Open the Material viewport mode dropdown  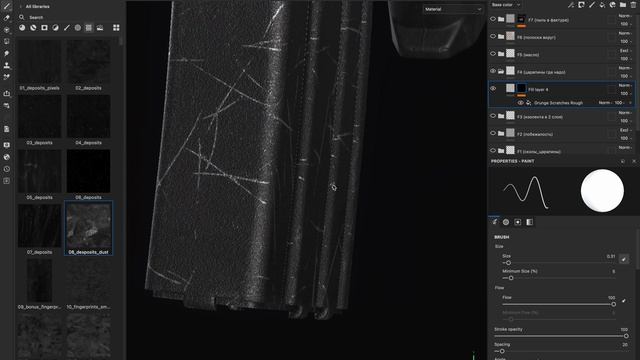(x=453, y=9)
